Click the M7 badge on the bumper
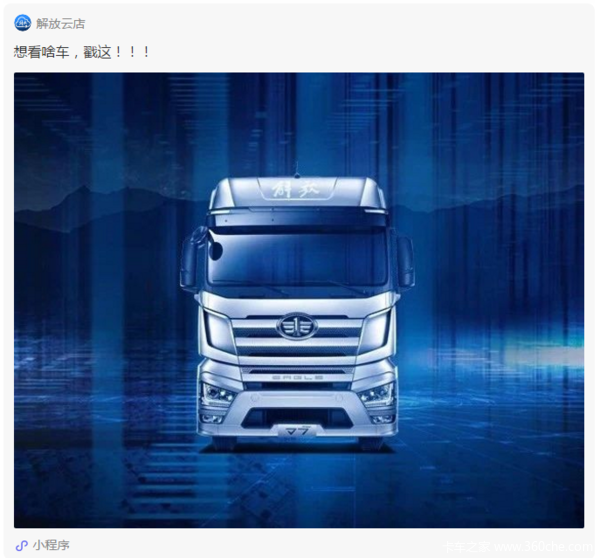The width and height of the screenshot is (600, 558). click(297, 431)
